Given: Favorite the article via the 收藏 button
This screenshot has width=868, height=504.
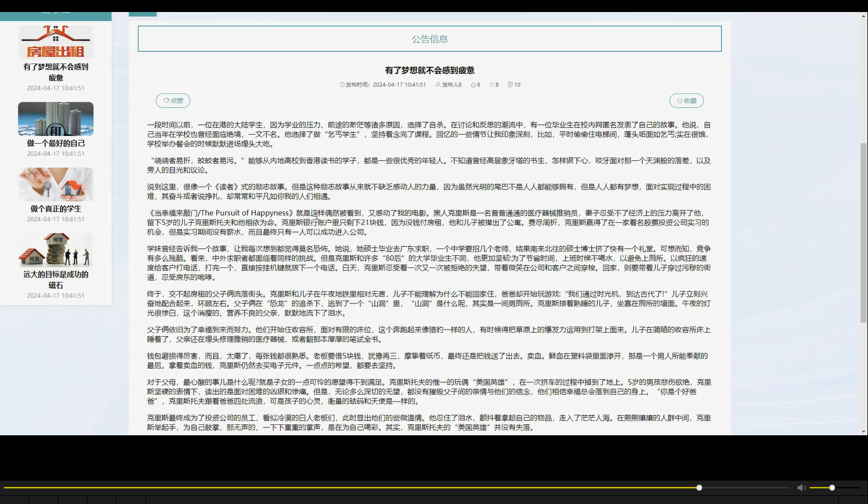Looking at the screenshot, I should point(686,100).
